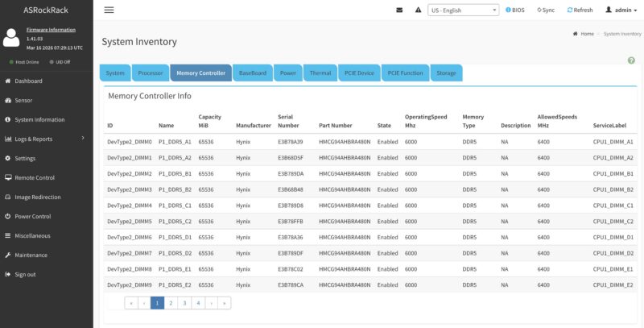
Task: Toggle the hamburger sidebar menu
Action: click(109, 10)
